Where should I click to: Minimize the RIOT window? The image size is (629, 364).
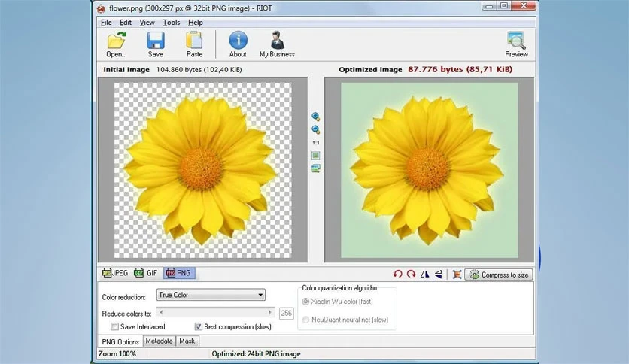(489, 5)
